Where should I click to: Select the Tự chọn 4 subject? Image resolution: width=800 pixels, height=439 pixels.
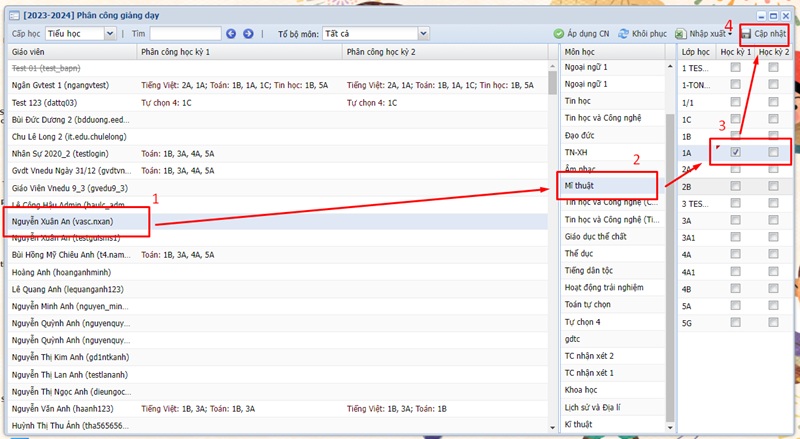pyautogui.click(x=582, y=322)
